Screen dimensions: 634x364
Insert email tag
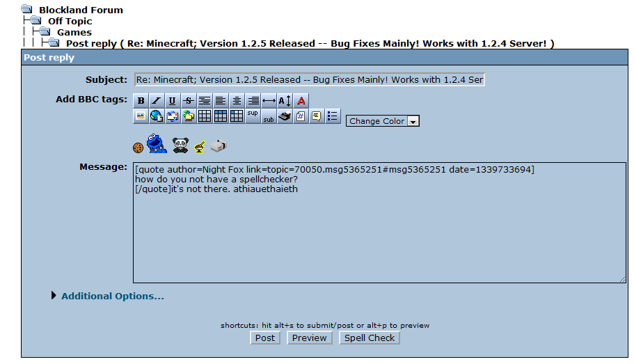(x=173, y=116)
